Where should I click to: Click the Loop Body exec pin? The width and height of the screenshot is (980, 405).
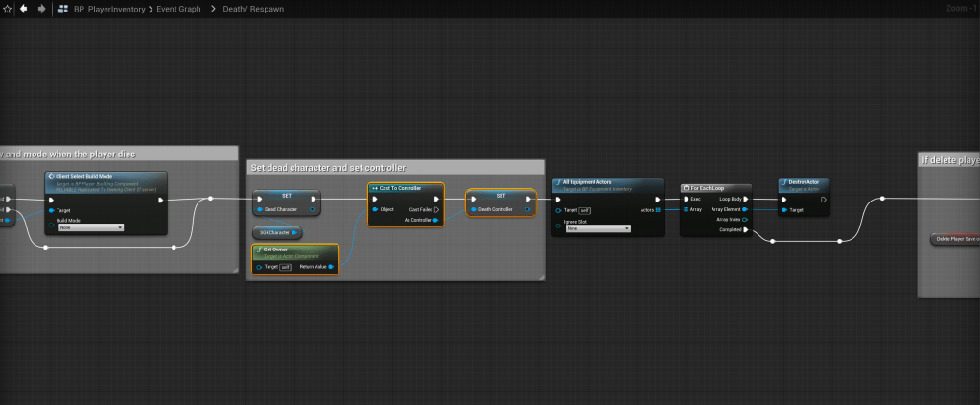click(x=746, y=199)
